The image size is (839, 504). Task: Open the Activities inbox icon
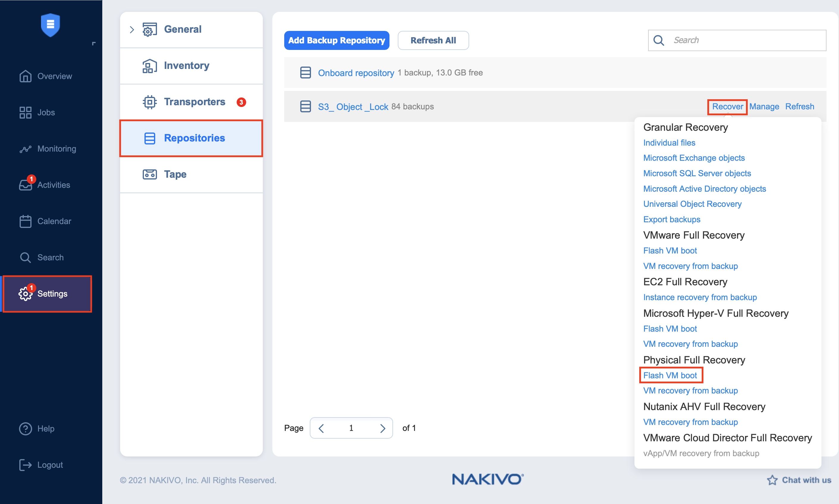(26, 185)
